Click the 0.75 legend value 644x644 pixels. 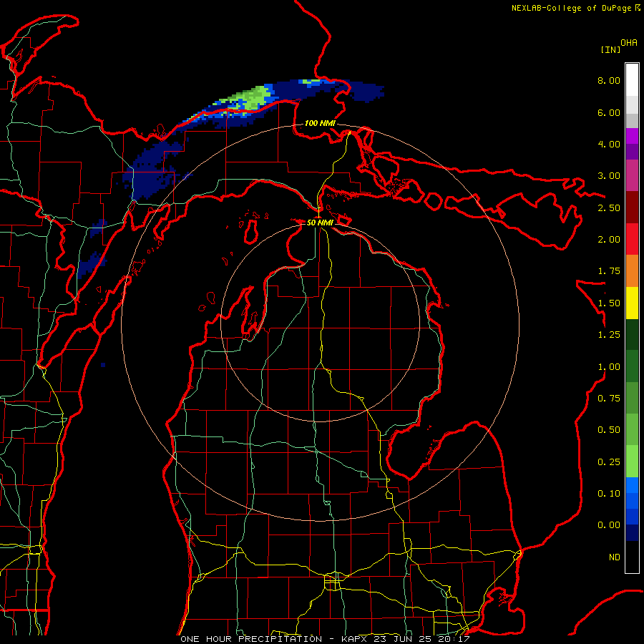tap(609, 399)
